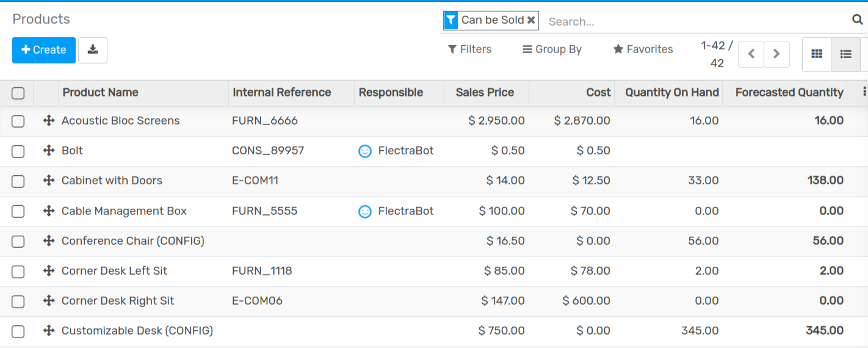This screenshot has width=868, height=348.
Task: Remove the Can be Sold filter
Action: [531, 20]
